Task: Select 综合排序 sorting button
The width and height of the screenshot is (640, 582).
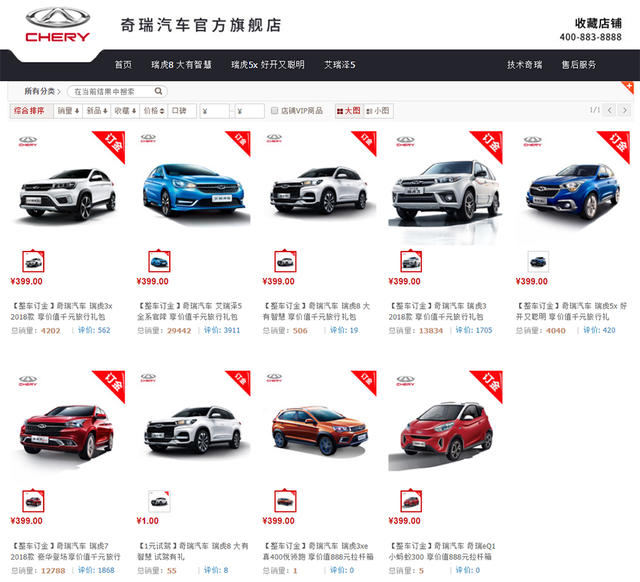Action: (x=31, y=111)
